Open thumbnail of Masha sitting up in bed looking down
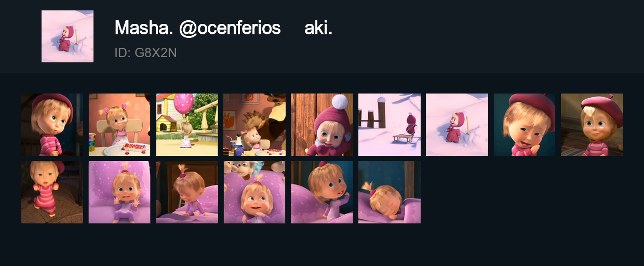Viewport: 644px width, 266px height. (187, 192)
